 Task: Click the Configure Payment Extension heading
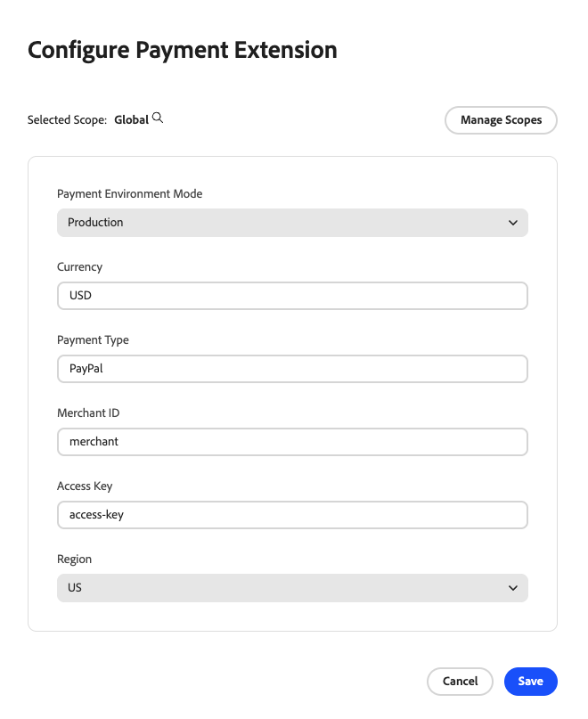tap(183, 50)
